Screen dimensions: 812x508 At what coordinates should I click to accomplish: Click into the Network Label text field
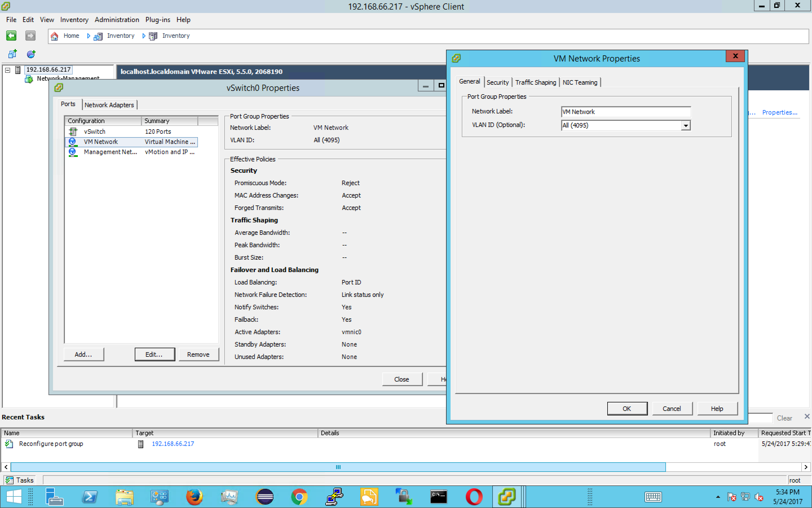click(x=626, y=112)
